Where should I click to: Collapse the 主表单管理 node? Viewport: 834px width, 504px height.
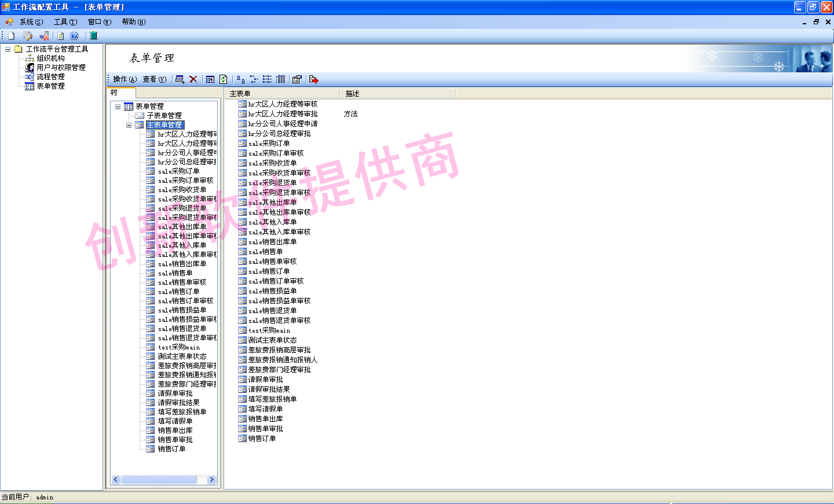(129, 125)
